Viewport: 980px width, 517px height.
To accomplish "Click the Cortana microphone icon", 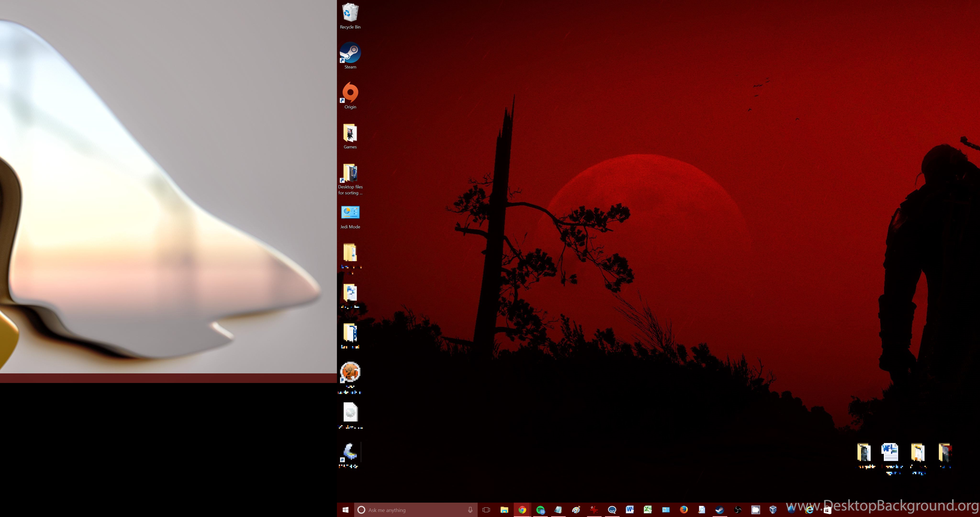I will (x=470, y=510).
